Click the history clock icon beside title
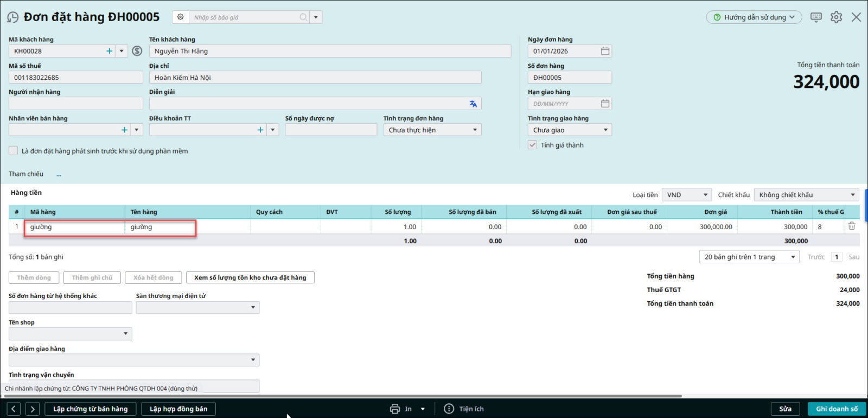Image resolution: width=868 pixels, height=418 pixels. (12, 17)
